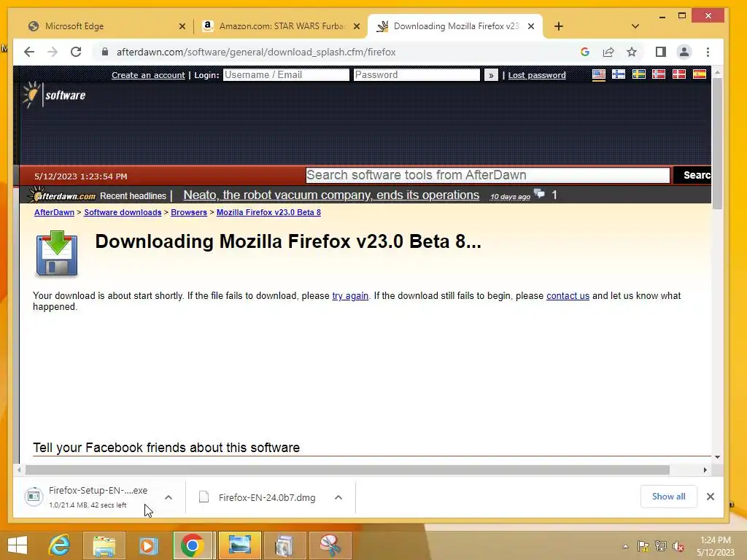The image size is (747, 560).
Task: Show hidden tray icons arrow
Action: [x=625, y=546]
